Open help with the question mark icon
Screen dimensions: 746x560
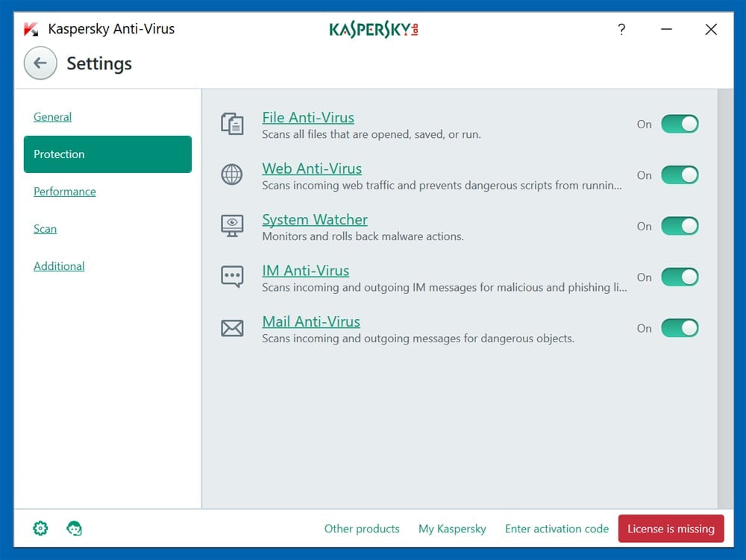(621, 30)
